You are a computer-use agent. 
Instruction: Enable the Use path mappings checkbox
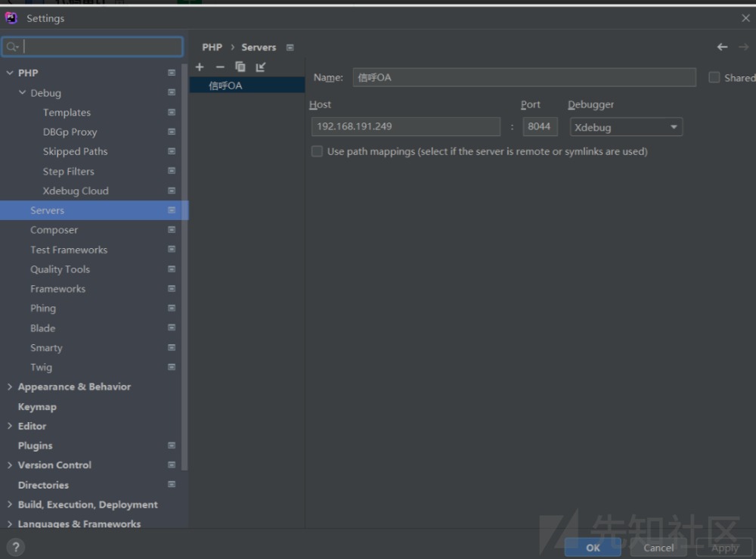coord(318,151)
